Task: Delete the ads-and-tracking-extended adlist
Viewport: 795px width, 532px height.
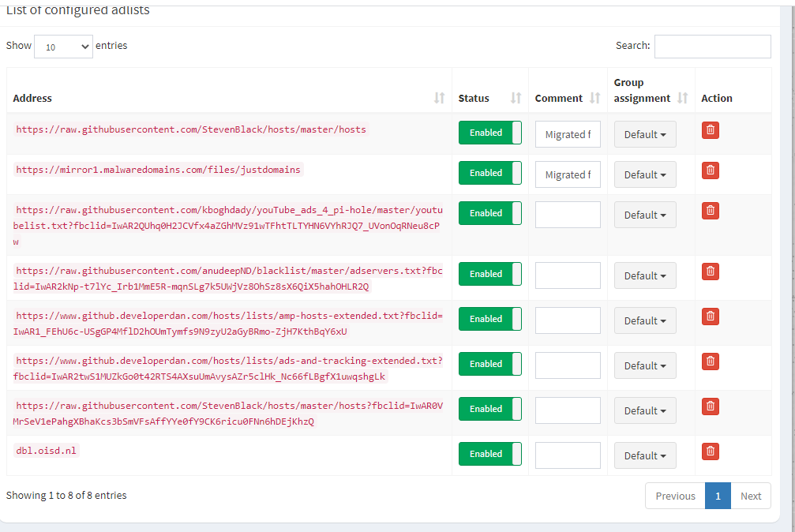Action: [x=711, y=362]
